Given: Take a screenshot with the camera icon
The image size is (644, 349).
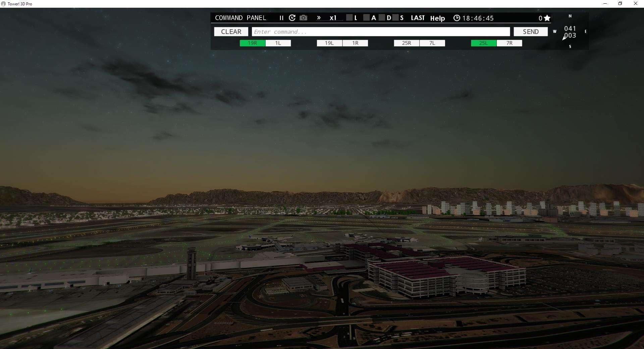Looking at the screenshot, I should (303, 18).
